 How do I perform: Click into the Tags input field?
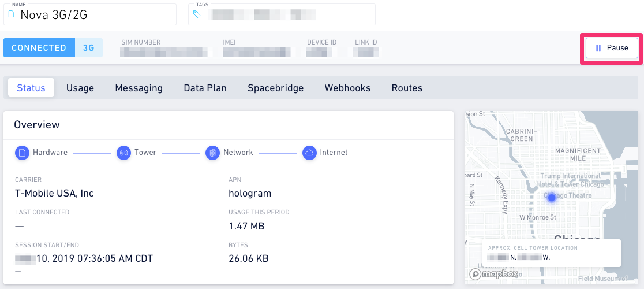click(x=282, y=14)
